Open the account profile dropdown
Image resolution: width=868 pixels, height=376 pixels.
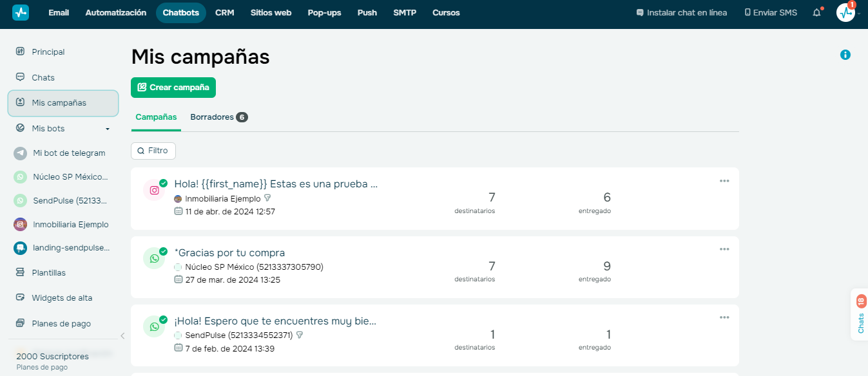845,13
